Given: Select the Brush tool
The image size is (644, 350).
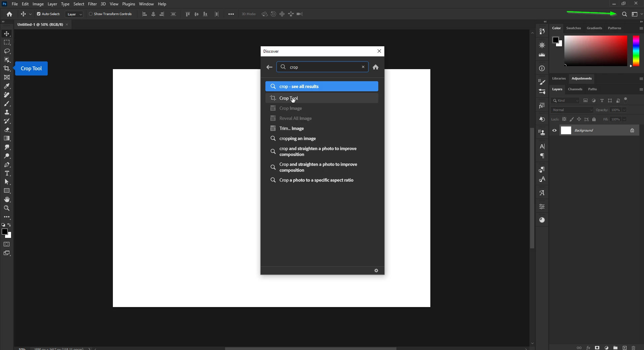Looking at the screenshot, I should pyautogui.click(x=7, y=103).
